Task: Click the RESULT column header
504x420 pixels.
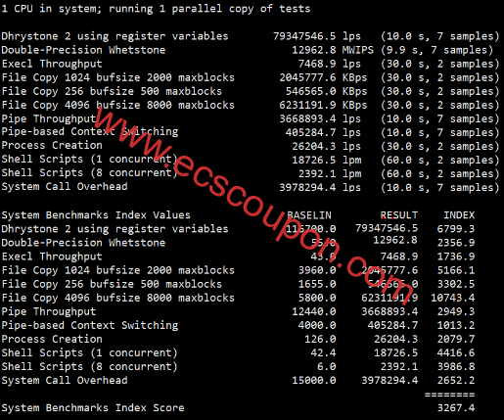Action: point(399,215)
